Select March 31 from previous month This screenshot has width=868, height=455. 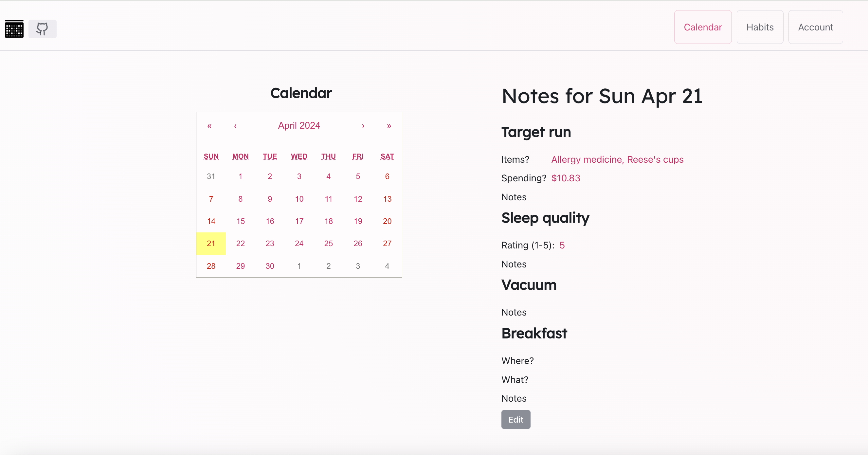[x=211, y=176]
